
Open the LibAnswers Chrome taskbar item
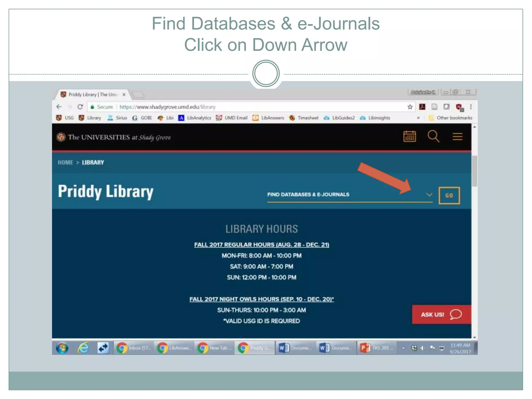point(175,348)
